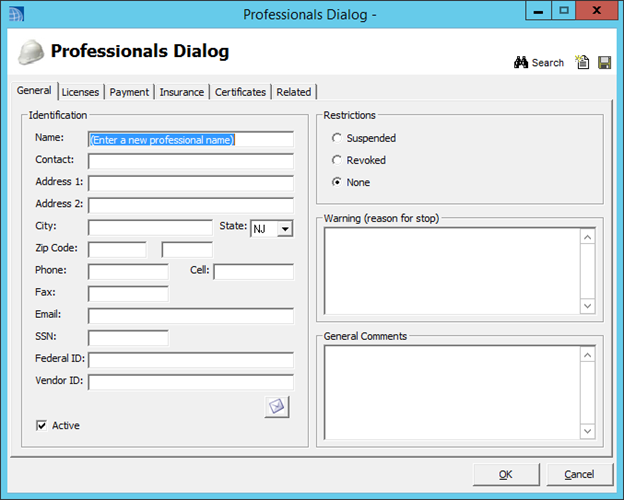
Task: Maximize the Professionals Dialog window
Action: tap(564, 11)
